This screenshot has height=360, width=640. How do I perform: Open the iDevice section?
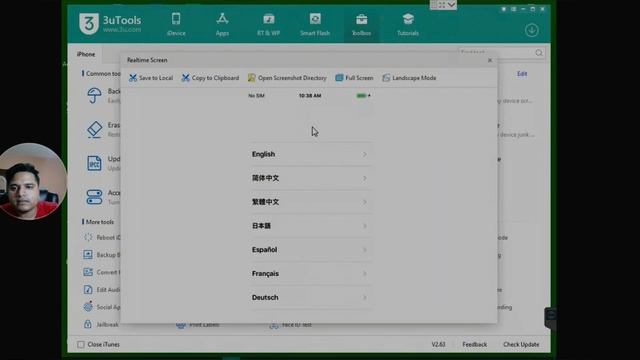click(176, 24)
